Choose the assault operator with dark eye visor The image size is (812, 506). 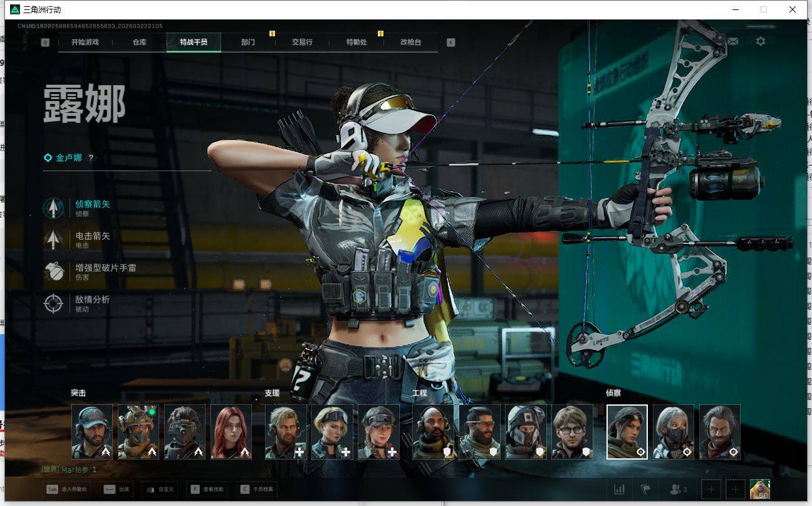[185, 432]
